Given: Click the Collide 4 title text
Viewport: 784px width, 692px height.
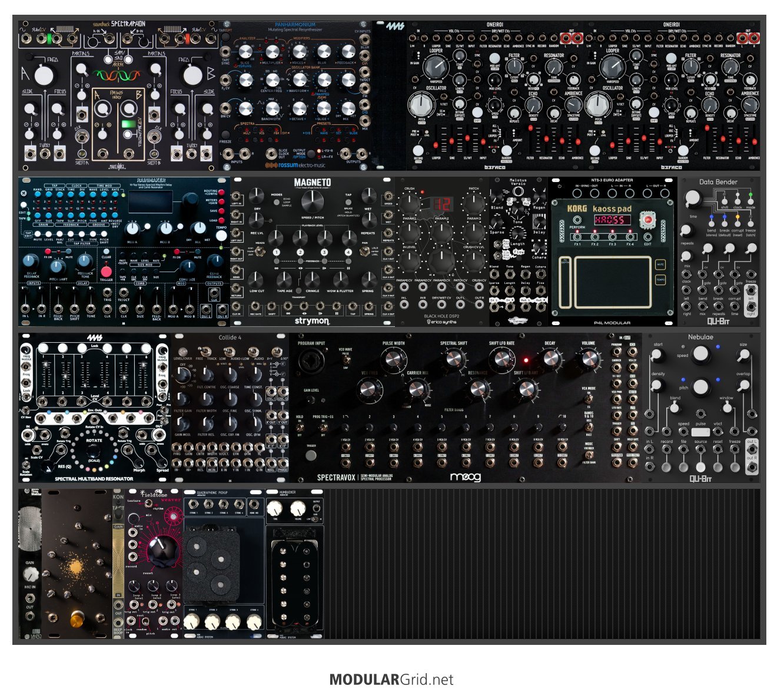Looking at the screenshot, I should (x=230, y=337).
